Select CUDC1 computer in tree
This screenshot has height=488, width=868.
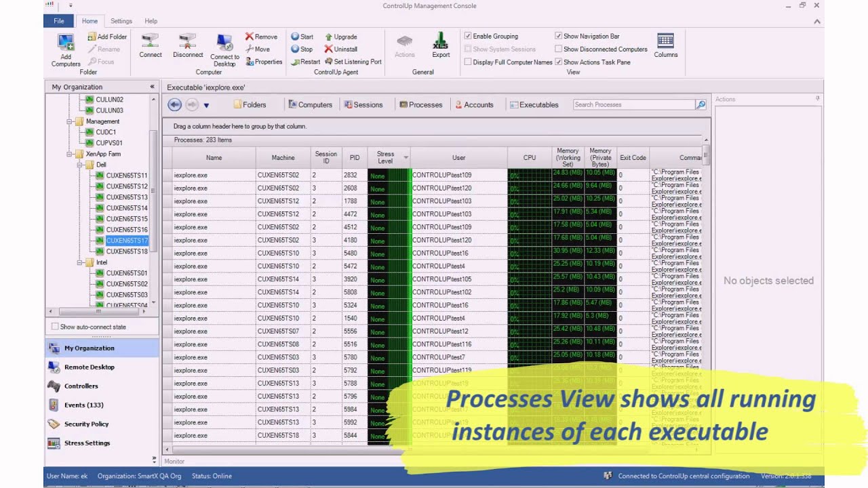pyautogui.click(x=106, y=132)
